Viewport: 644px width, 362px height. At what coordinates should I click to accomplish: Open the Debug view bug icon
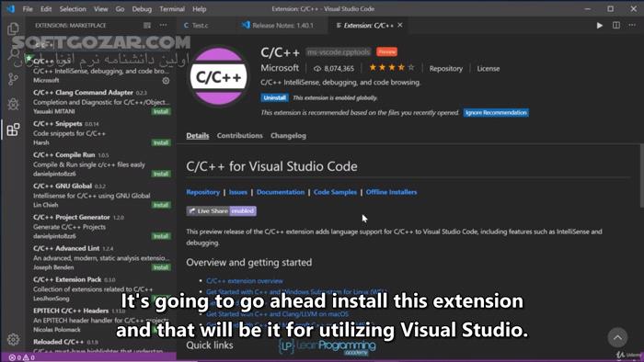click(13, 104)
